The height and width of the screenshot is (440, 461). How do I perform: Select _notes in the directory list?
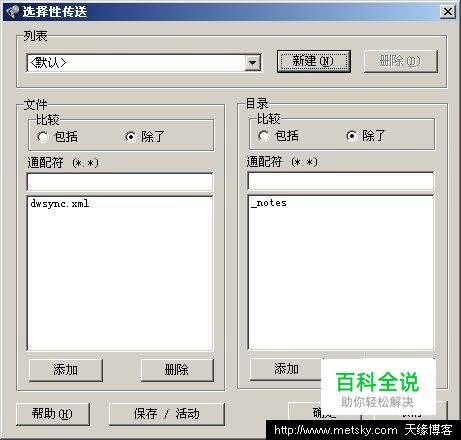(269, 203)
